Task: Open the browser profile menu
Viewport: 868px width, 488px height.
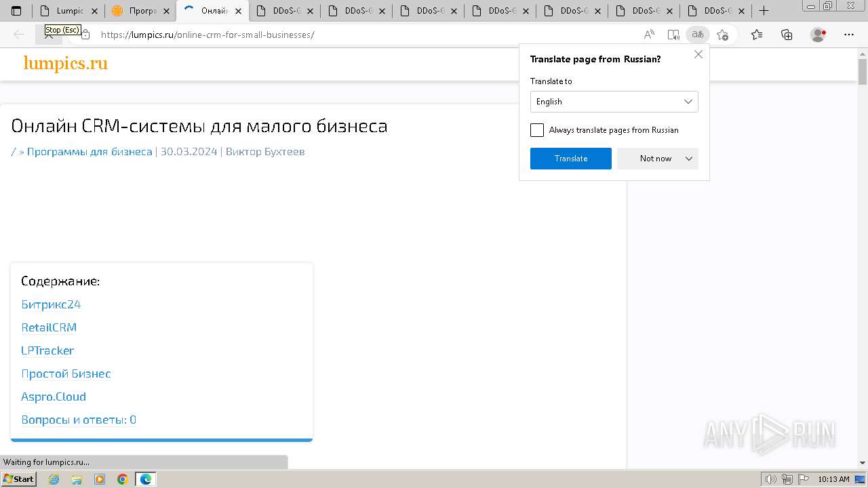Action: (x=818, y=35)
